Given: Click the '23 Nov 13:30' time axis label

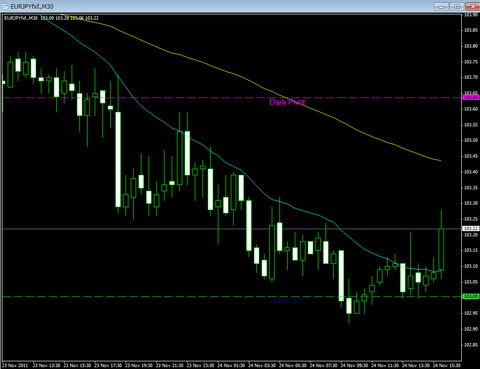Looking at the screenshot, I should (46, 365).
